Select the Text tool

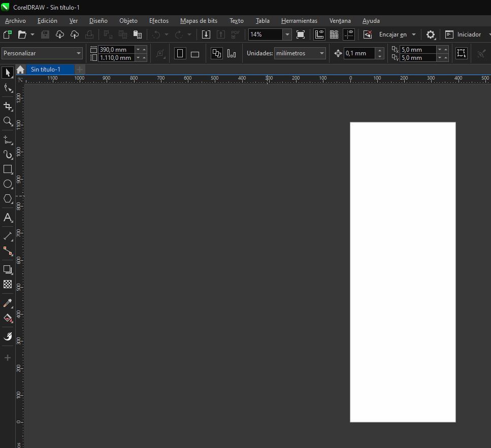pos(8,218)
